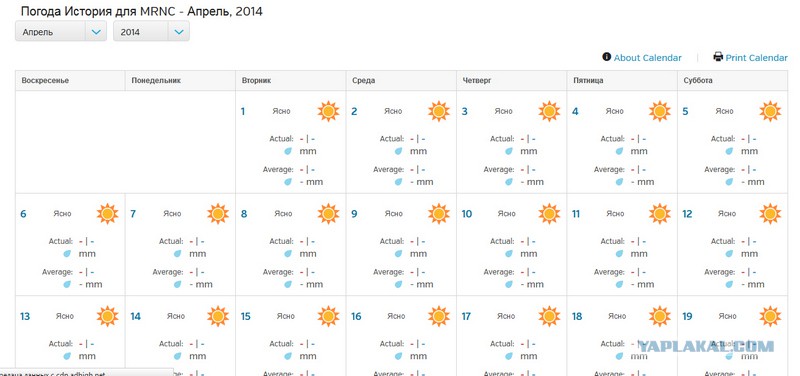Screen dimensions: 800x376
Task: Open day 9 of the calendar
Action: (354, 214)
